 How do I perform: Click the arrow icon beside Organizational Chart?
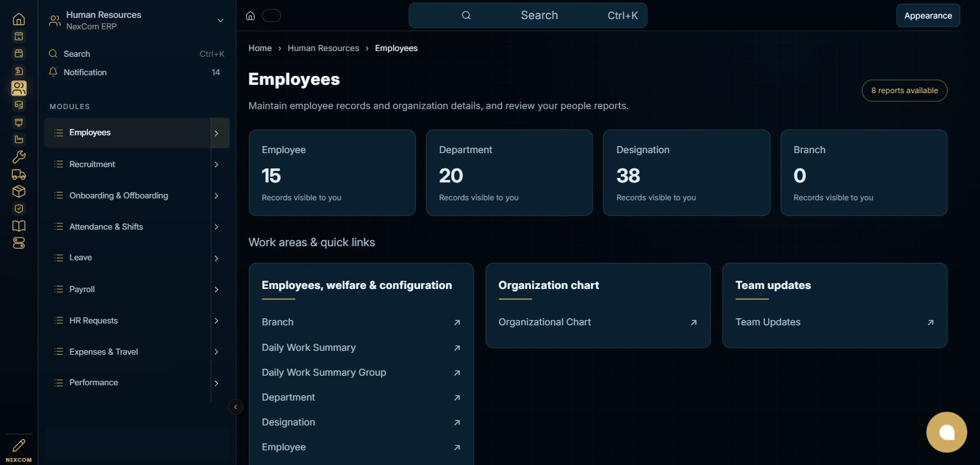coord(694,323)
